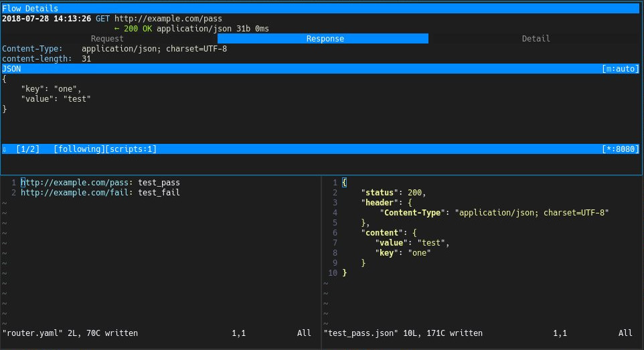Click the Content-Type header name
Image resolution: width=644 pixels, height=350 pixels.
[32, 49]
